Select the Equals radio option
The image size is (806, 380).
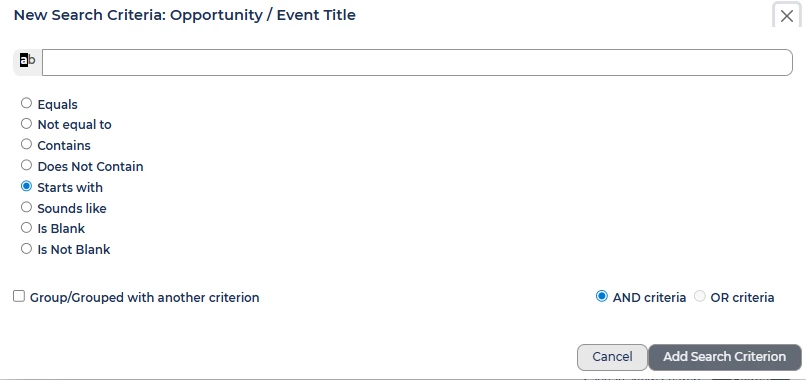tap(26, 103)
